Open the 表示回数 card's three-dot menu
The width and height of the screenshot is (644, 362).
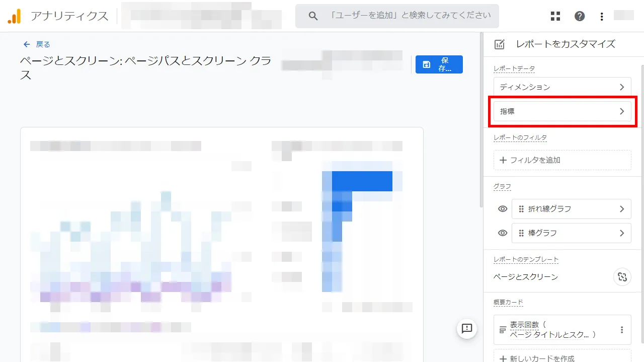622,330
